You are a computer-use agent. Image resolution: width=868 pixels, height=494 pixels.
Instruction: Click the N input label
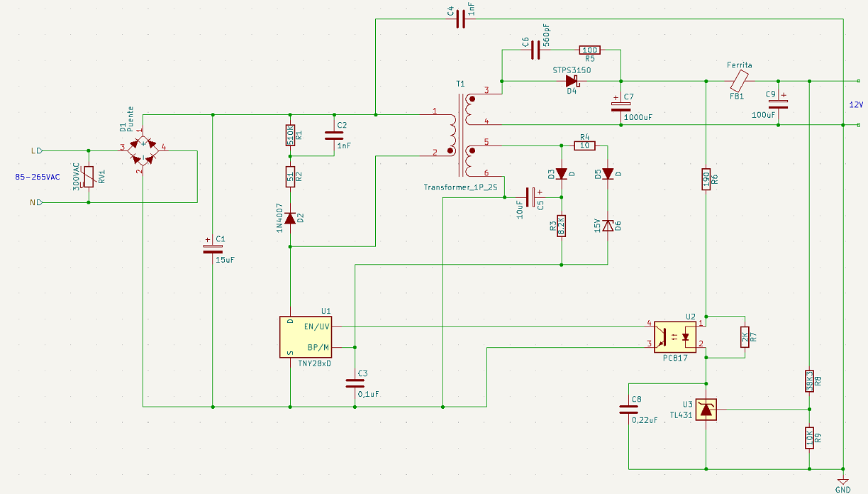[x=36, y=202]
